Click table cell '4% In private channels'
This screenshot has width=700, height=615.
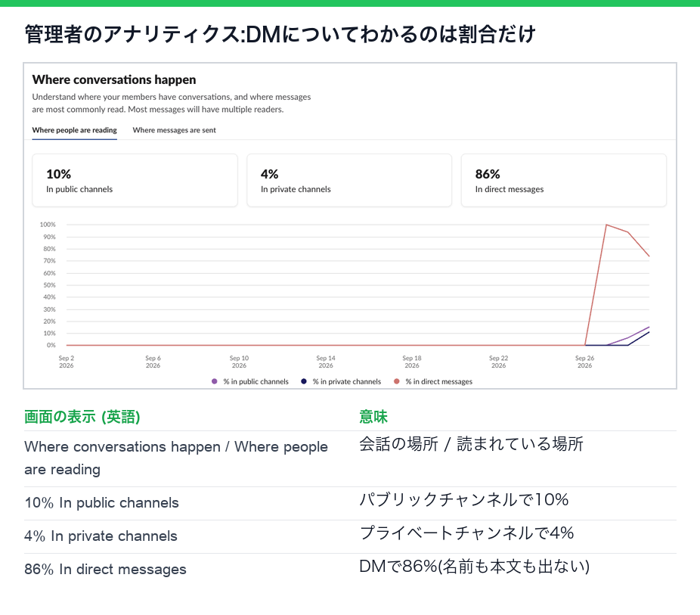[x=101, y=536]
